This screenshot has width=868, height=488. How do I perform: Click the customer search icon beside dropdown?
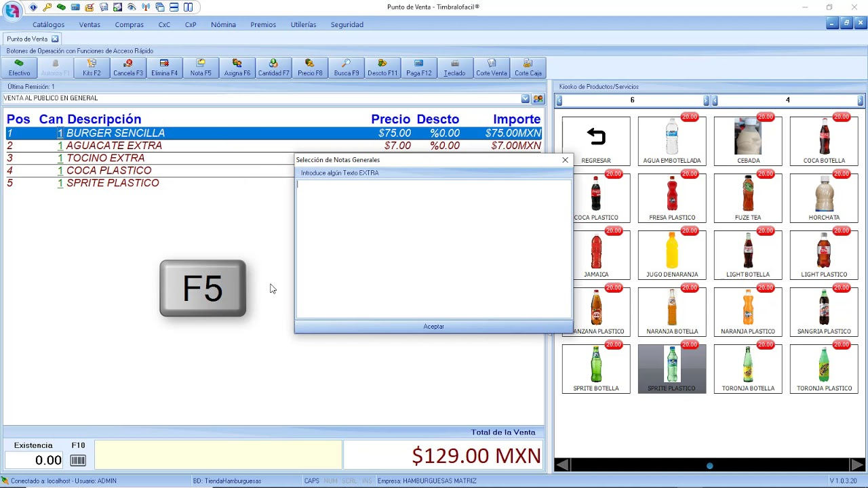[x=538, y=98]
